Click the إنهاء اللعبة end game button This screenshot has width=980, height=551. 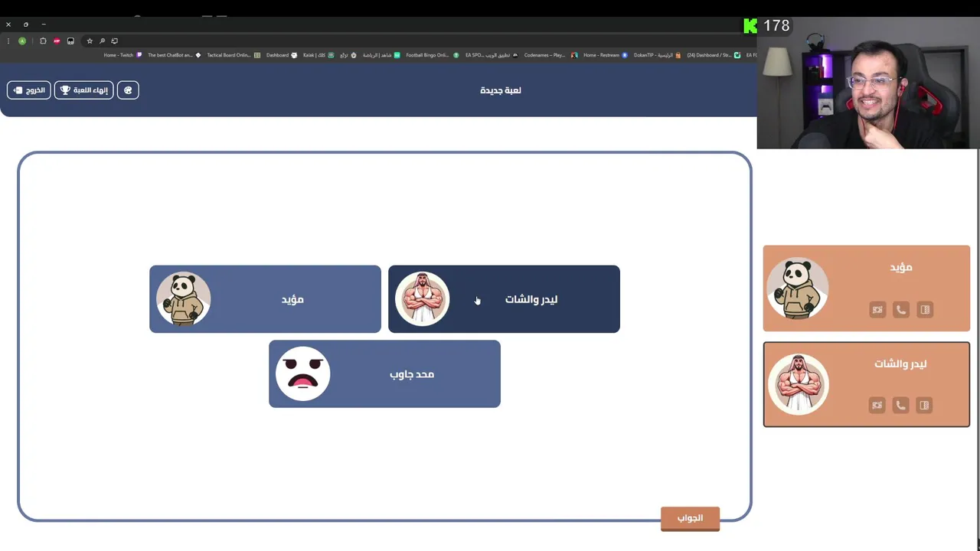coord(83,90)
